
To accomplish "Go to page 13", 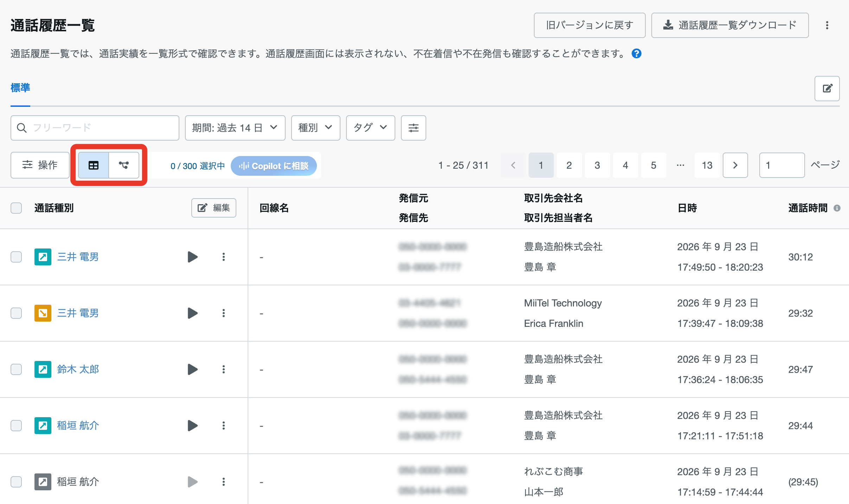I will pos(707,165).
